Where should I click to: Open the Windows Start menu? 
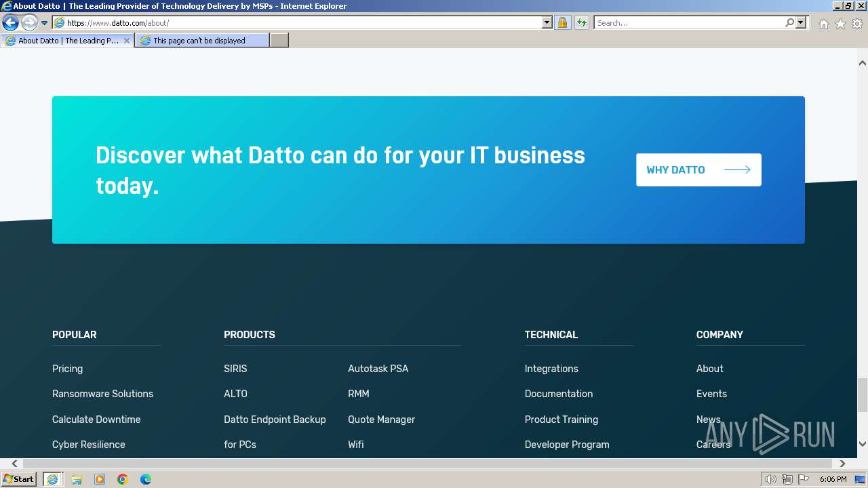18,479
